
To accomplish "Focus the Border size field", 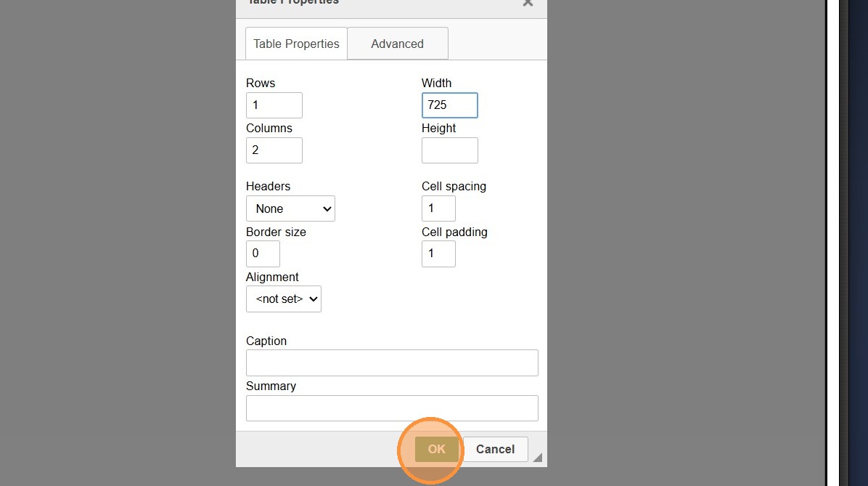I will coord(263,254).
